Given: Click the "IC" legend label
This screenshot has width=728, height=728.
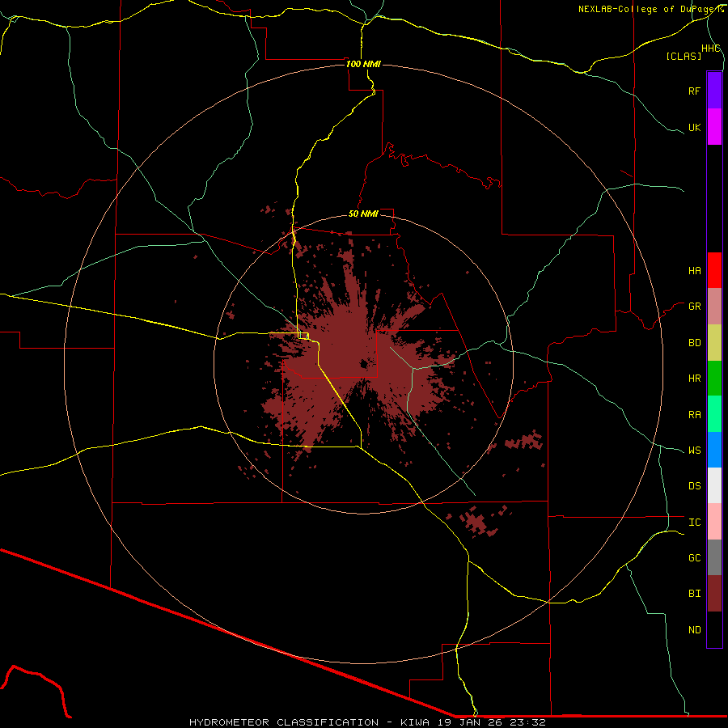Looking at the screenshot, I should (694, 523).
